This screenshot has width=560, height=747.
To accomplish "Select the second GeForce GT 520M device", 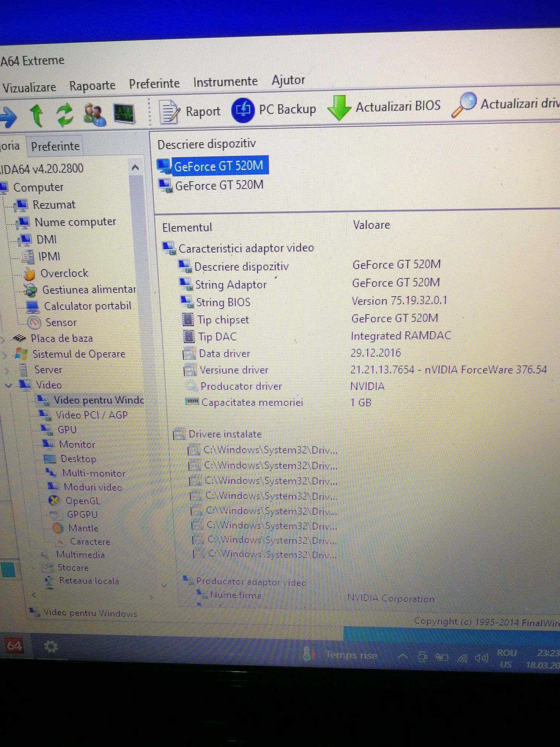I will pyautogui.click(x=211, y=185).
